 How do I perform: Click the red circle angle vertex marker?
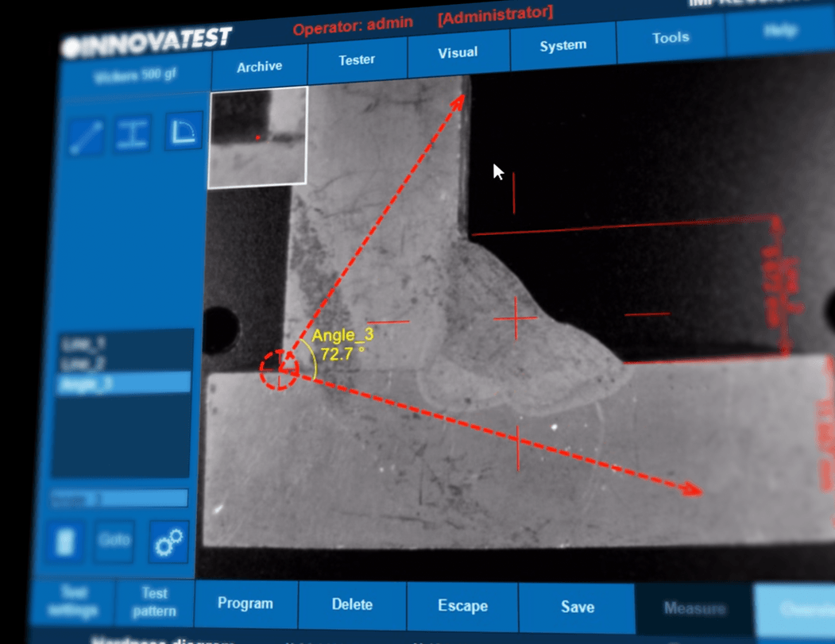click(x=279, y=370)
